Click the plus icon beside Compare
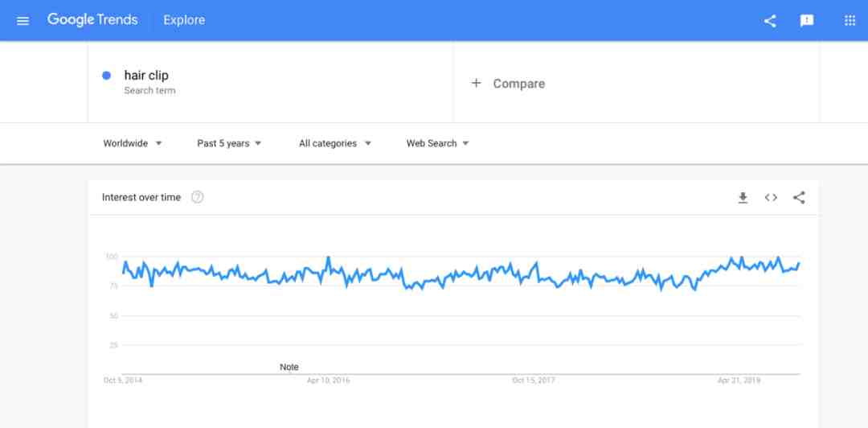 coord(476,83)
